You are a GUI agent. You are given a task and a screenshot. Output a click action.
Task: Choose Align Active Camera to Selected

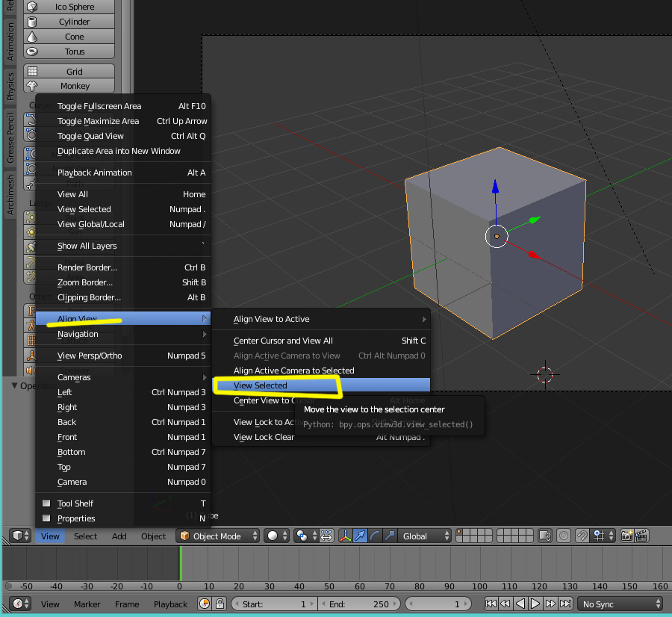[x=321, y=370]
